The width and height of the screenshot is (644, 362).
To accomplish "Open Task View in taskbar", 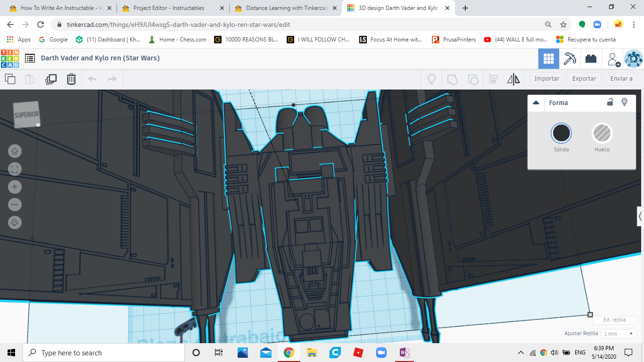I will point(219,353).
